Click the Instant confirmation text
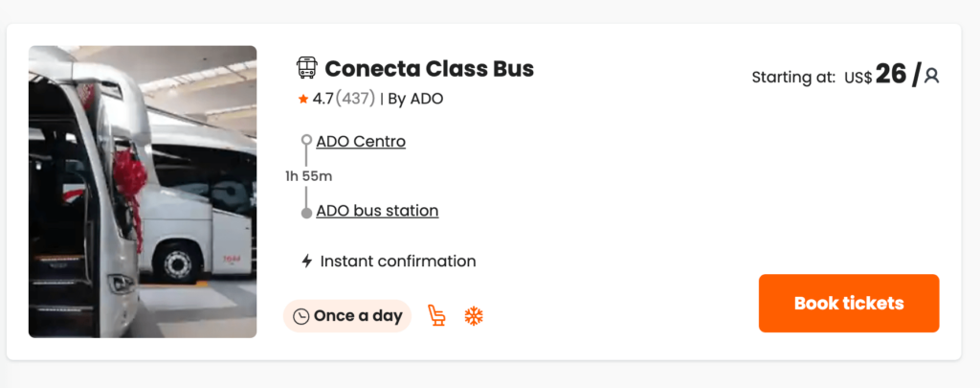980x388 pixels. point(397,261)
